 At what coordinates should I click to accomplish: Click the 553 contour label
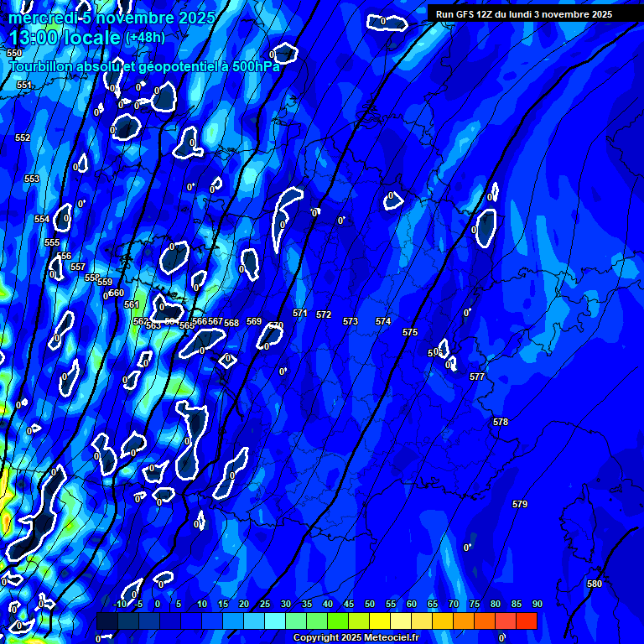click(x=32, y=179)
